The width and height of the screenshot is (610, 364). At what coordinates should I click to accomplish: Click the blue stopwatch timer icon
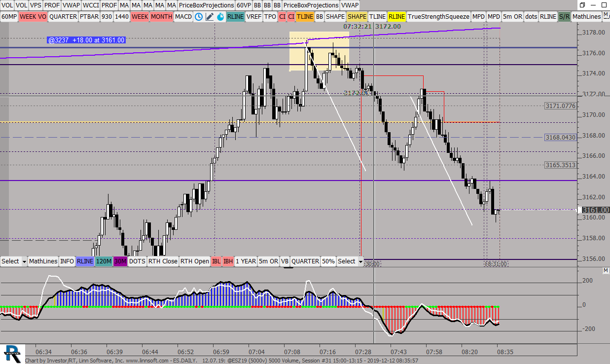click(x=220, y=16)
